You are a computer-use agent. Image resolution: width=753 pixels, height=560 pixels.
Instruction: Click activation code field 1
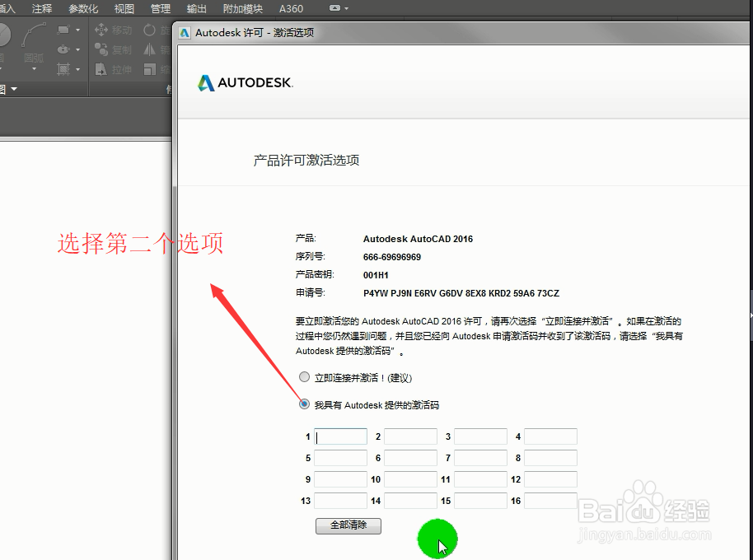point(340,436)
